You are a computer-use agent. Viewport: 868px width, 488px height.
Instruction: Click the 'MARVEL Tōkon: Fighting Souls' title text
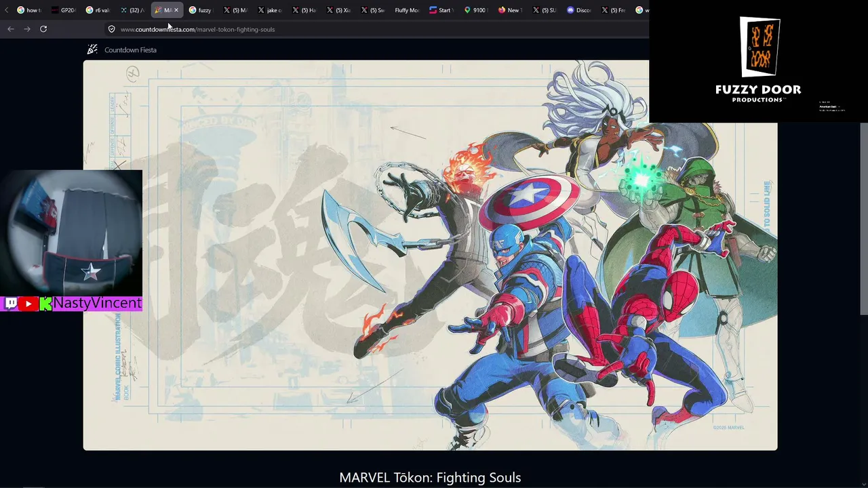point(430,477)
